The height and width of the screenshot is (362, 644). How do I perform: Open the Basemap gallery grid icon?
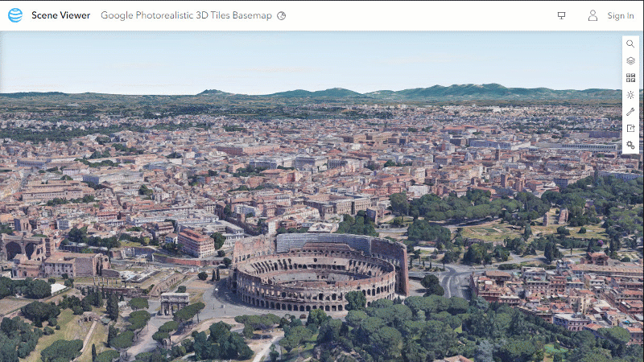tap(630, 78)
